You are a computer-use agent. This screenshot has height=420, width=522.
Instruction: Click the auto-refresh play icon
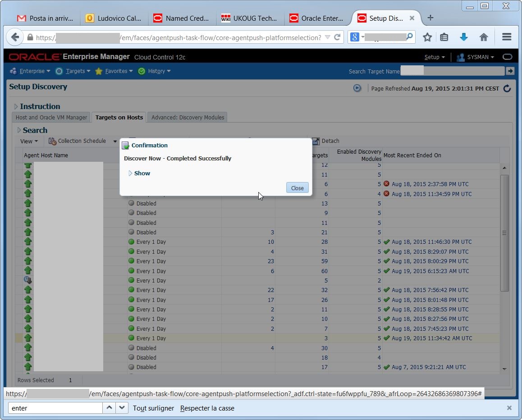click(357, 88)
